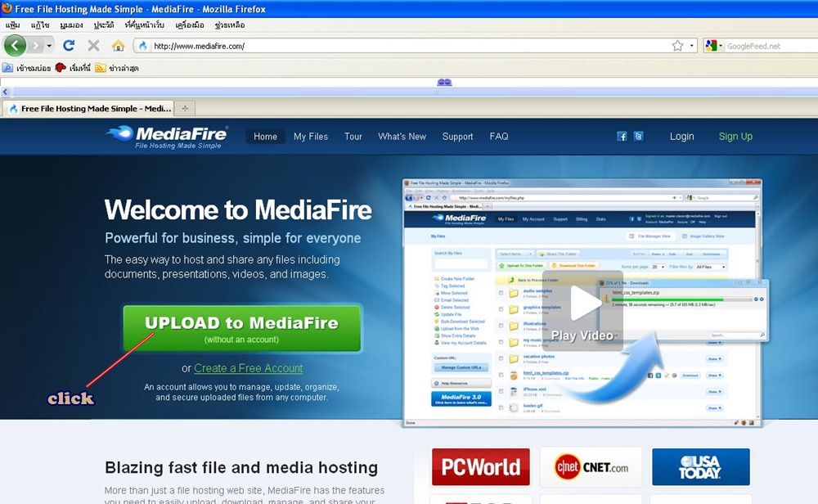This screenshot has width=818, height=504.
Task: Click the CNET.com logo
Action: pyautogui.click(x=591, y=467)
